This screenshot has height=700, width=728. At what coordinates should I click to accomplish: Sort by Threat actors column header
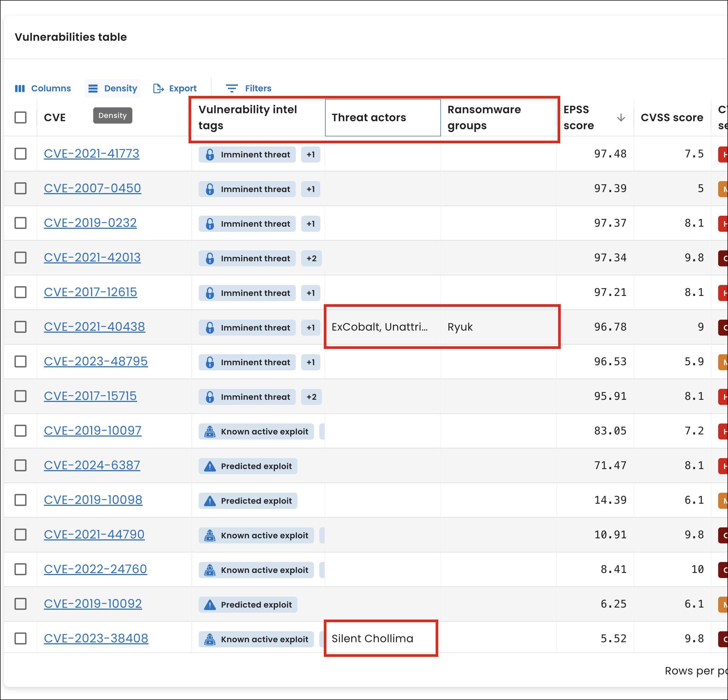coord(383,118)
